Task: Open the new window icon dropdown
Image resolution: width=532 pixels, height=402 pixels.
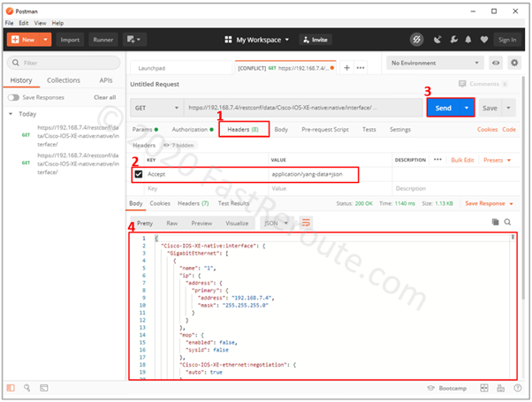Action: tap(134, 40)
